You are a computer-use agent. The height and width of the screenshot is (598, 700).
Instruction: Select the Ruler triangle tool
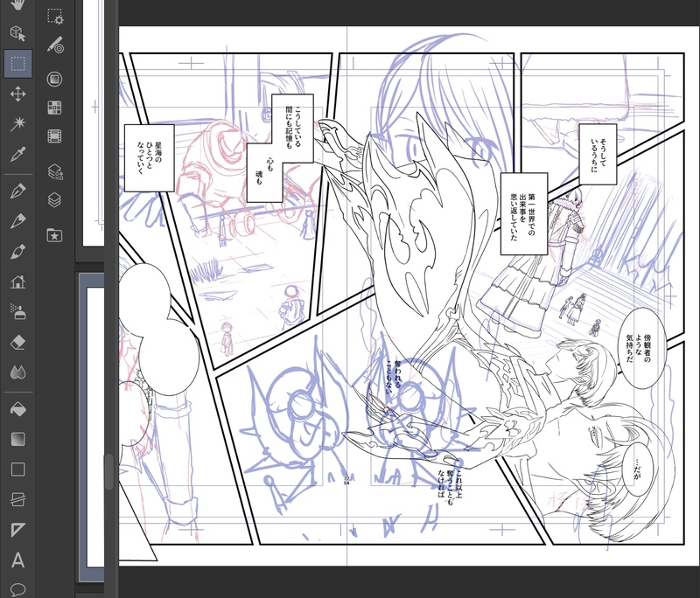17,529
